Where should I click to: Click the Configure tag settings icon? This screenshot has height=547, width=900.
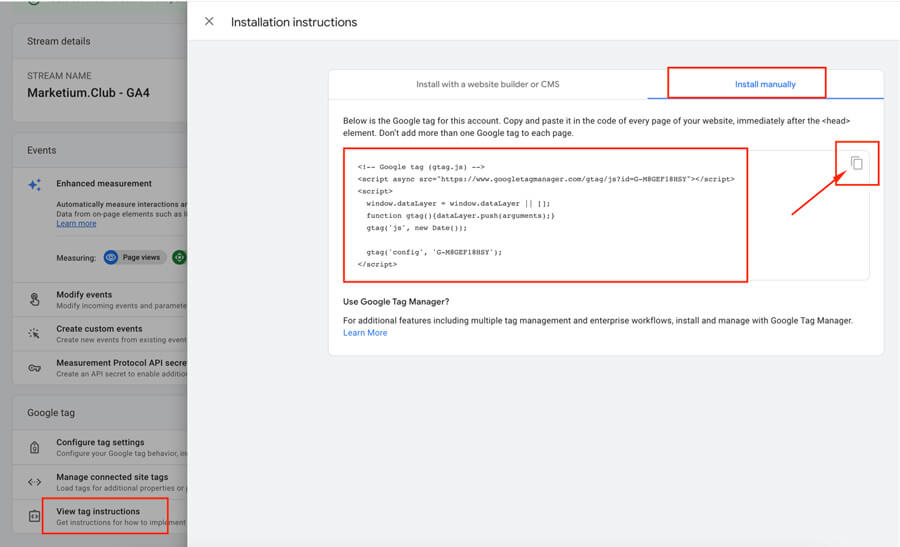(x=35, y=447)
